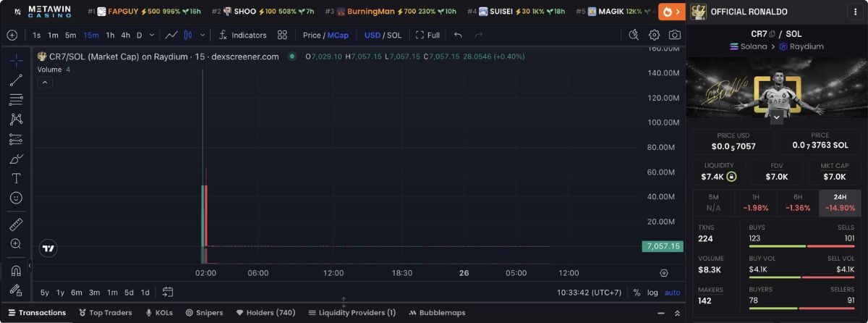The width and height of the screenshot is (868, 323).
Task: Switch chart display to Price
Action: [x=312, y=35]
